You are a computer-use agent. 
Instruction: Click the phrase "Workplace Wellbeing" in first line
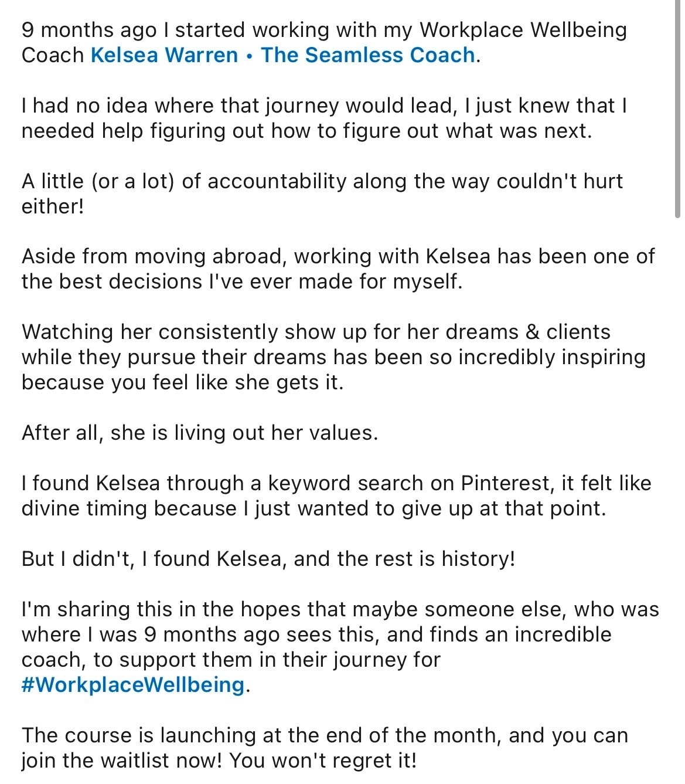click(x=523, y=30)
